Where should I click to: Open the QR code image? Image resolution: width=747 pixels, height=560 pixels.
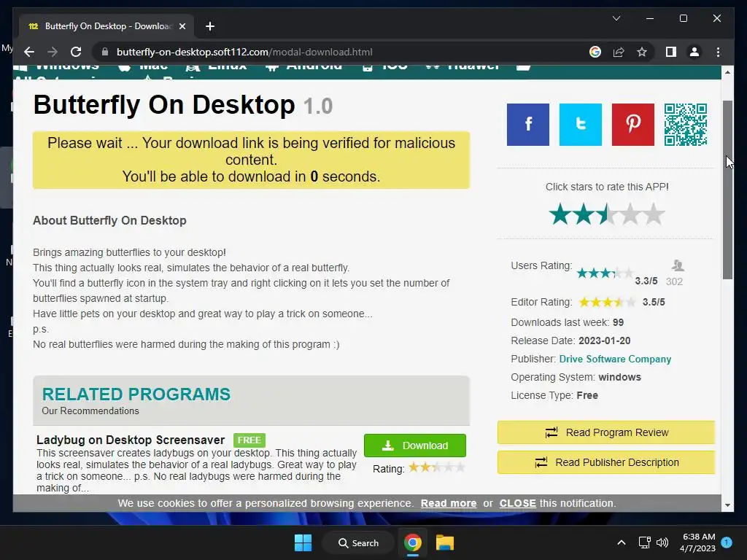pyautogui.click(x=686, y=124)
